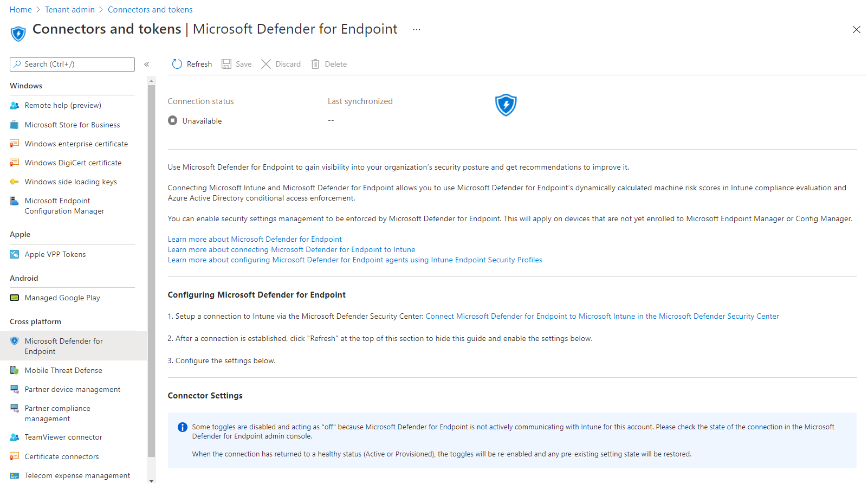Close the Connectors and tokens blade
This screenshot has height=483, width=868.
click(x=856, y=29)
